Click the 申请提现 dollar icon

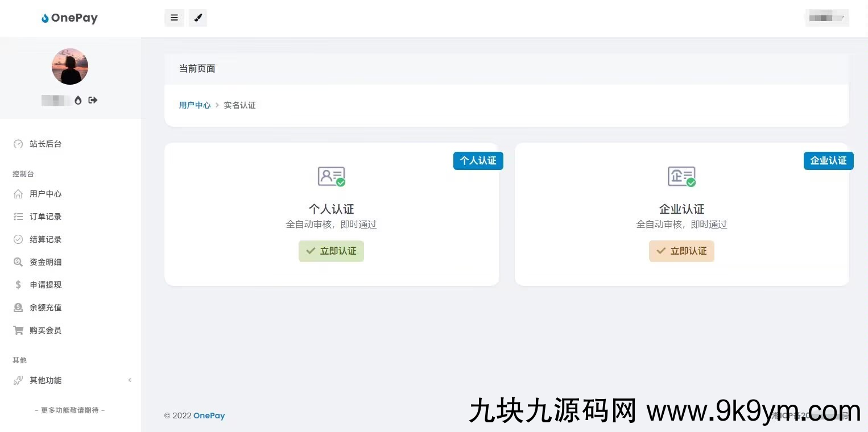click(19, 285)
